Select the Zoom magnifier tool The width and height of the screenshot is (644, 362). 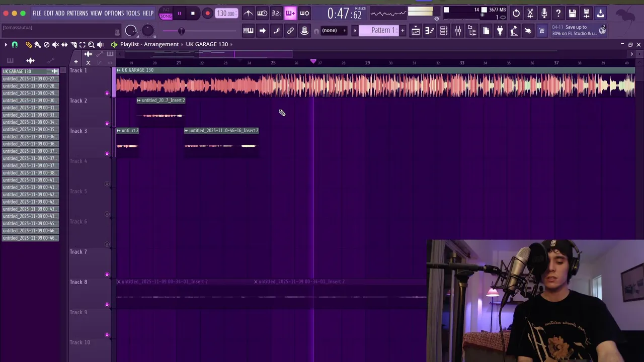click(x=92, y=45)
